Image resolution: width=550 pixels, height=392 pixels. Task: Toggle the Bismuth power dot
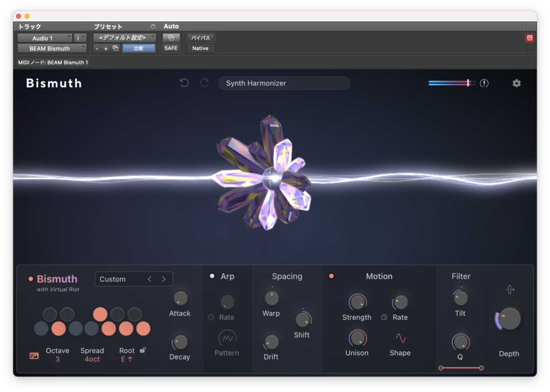click(31, 279)
